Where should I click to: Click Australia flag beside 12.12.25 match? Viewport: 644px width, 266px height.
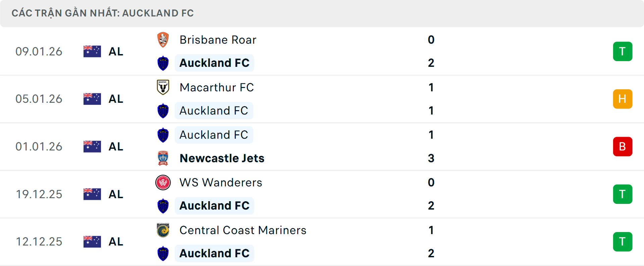92,241
